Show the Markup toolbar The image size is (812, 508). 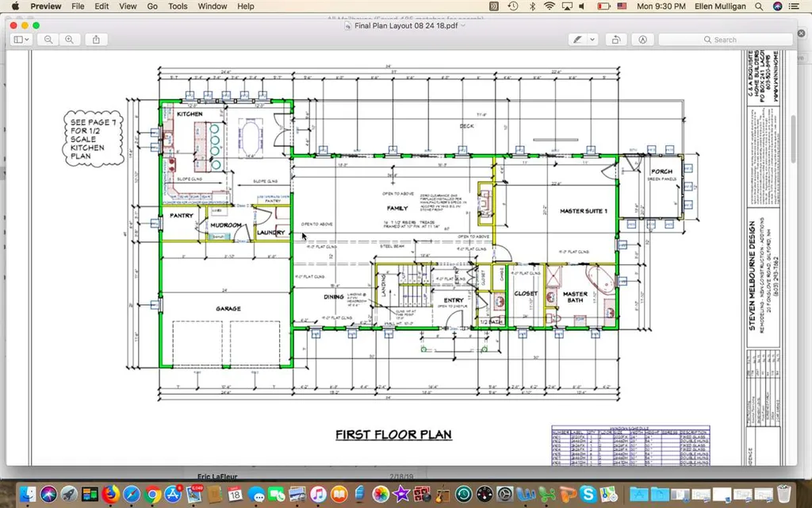(x=642, y=40)
